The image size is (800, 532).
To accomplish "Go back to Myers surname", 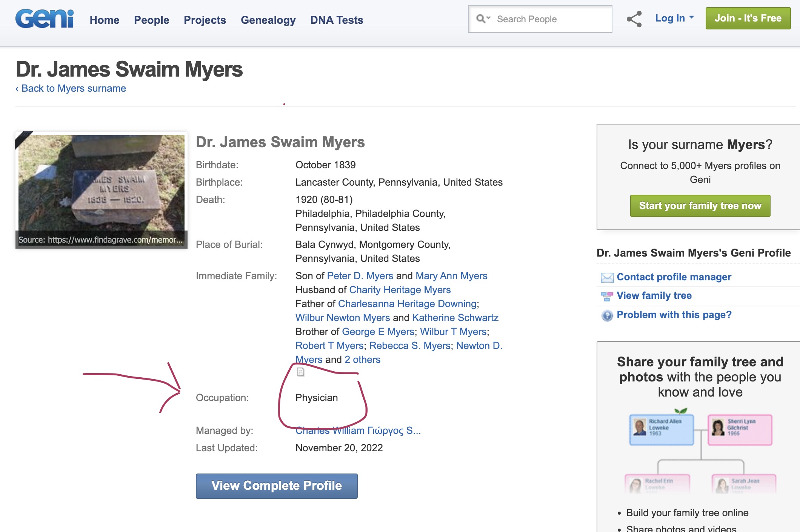I will pos(71,88).
